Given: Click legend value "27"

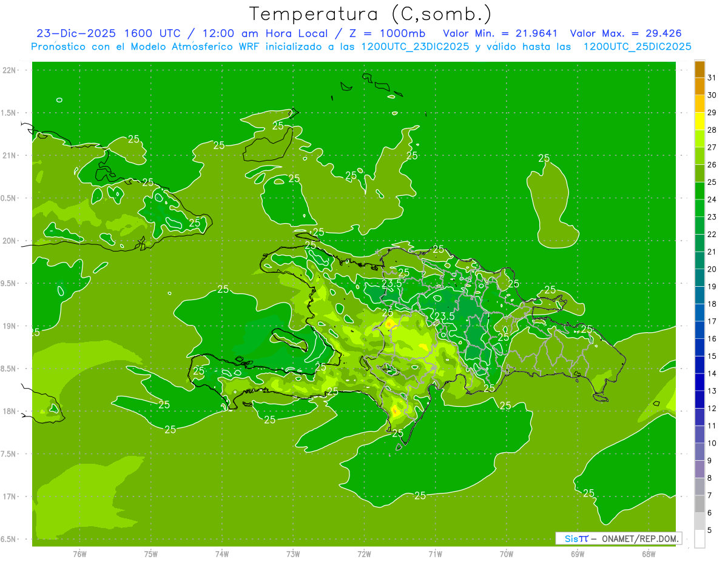Looking at the screenshot, I should [712, 147].
